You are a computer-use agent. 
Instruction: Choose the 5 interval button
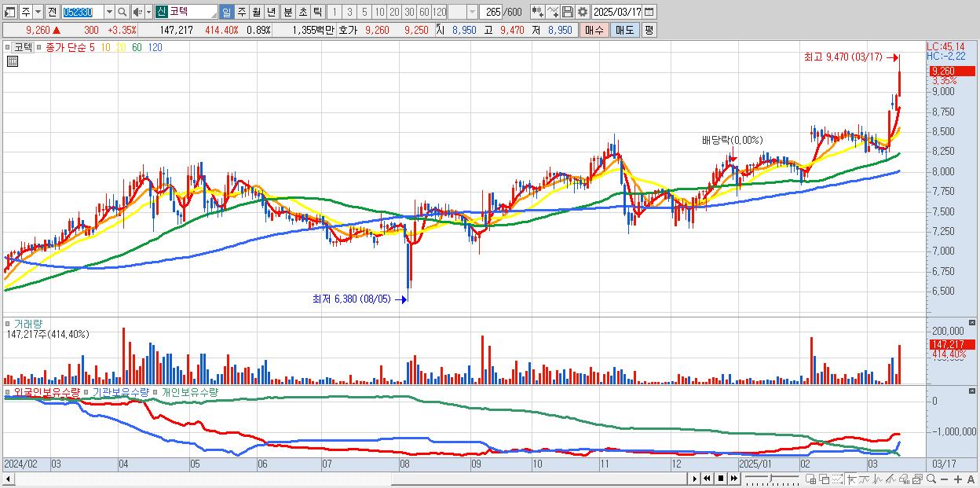364,12
